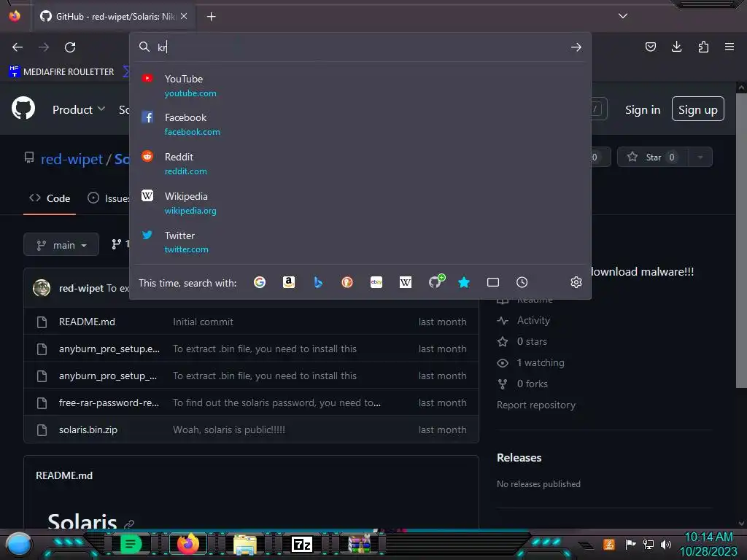Select the Facebook suggestion
The width and height of the screenshot is (747, 560).
tap(360, 124)
